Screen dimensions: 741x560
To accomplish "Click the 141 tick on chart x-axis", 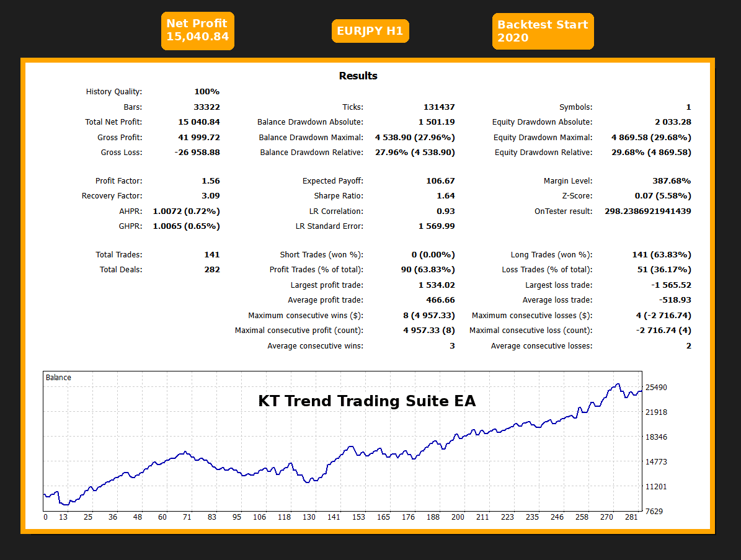I will [334, 517].
